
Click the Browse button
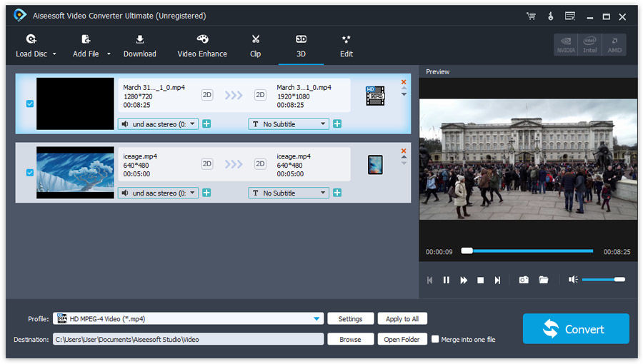coord(351,339)
